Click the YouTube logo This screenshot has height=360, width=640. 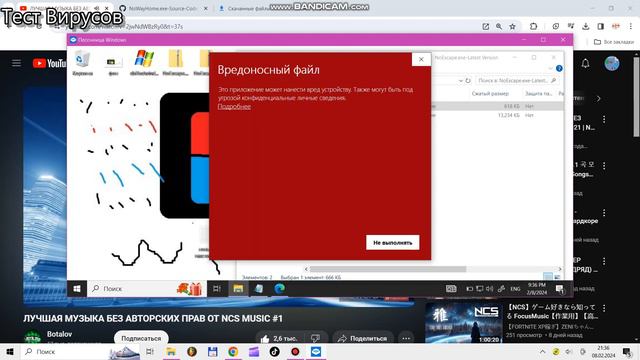[x=49, y=63]
